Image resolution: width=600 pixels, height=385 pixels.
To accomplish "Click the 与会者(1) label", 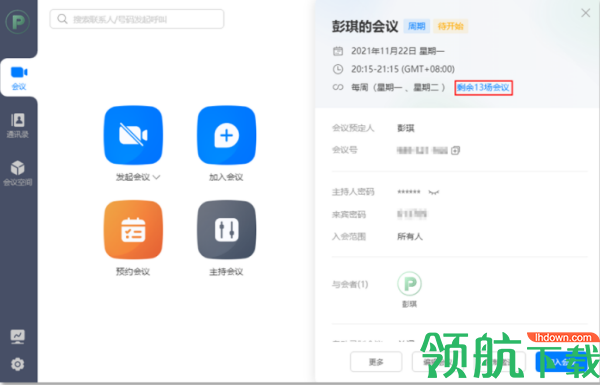I will [350, 284].
